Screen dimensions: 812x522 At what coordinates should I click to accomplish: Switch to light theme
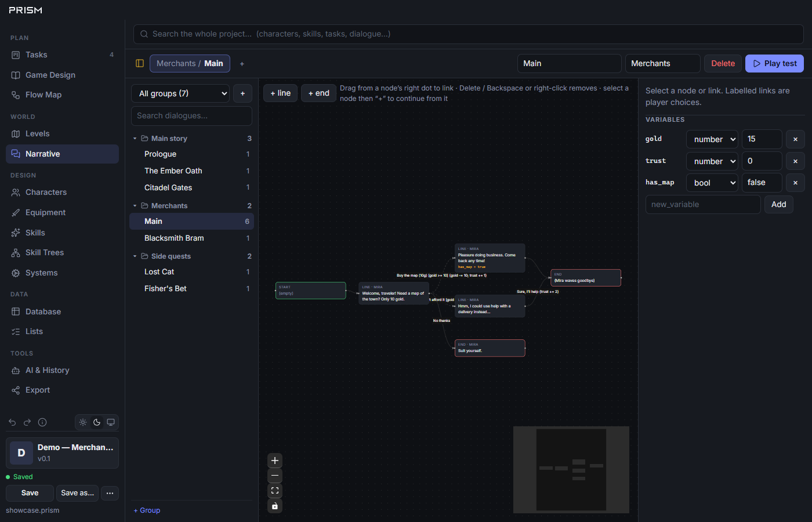point(83,422)
